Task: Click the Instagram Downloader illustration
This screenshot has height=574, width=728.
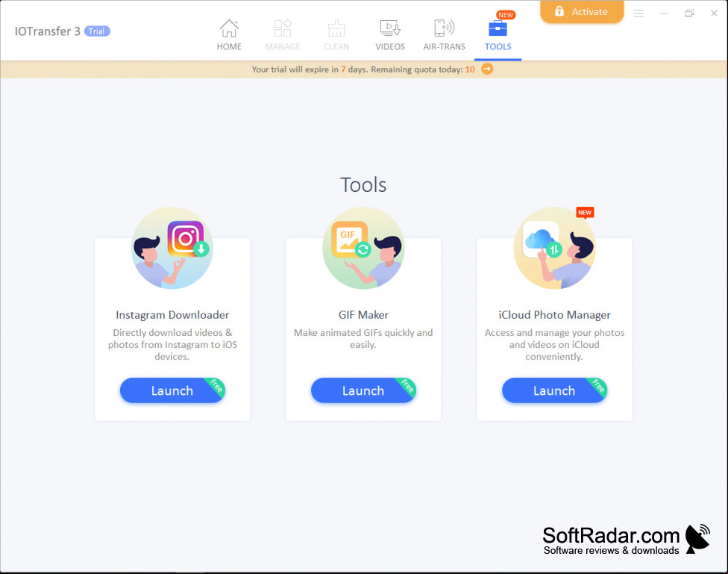Action: (172, 249)
